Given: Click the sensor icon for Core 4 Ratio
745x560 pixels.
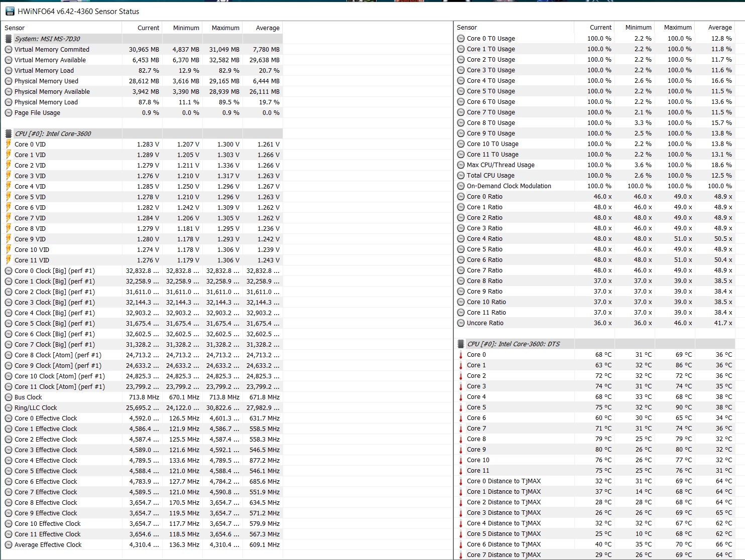Looking at the screenshot, I should 461,238.
